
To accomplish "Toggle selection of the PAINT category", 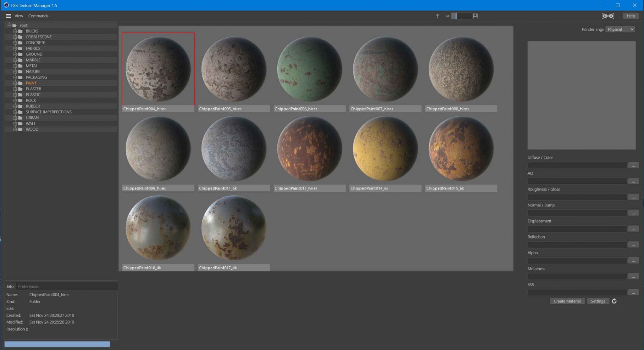I will click(x=31, y=83).
